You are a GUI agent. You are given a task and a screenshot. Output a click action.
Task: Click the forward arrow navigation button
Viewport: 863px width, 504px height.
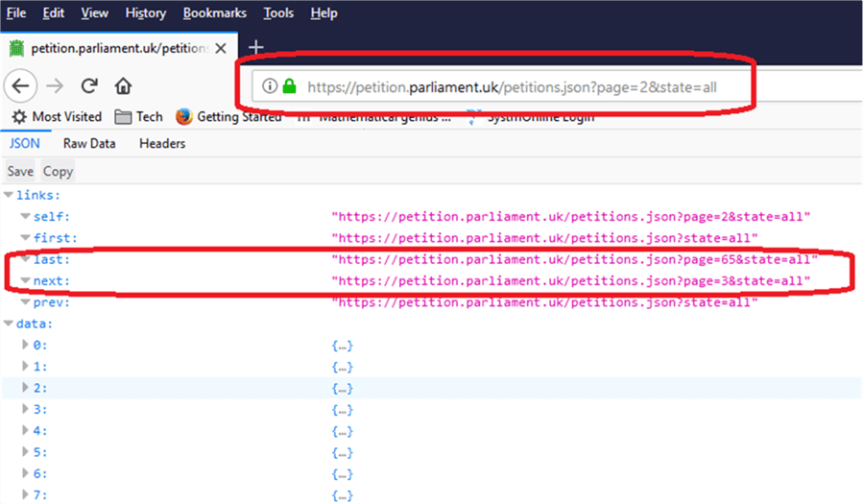pos(55,85)
